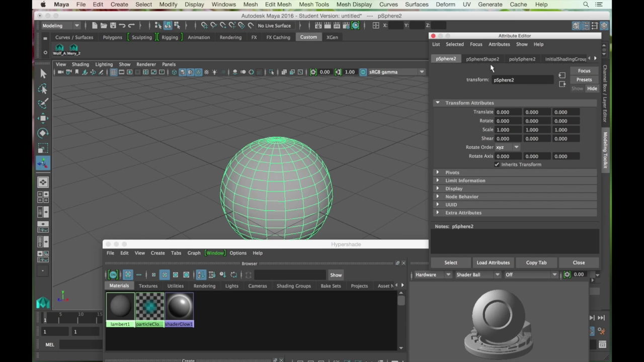Select the particleCloud material swatch
The height and width of the screenshot is (362, 644).
[149, 310]
